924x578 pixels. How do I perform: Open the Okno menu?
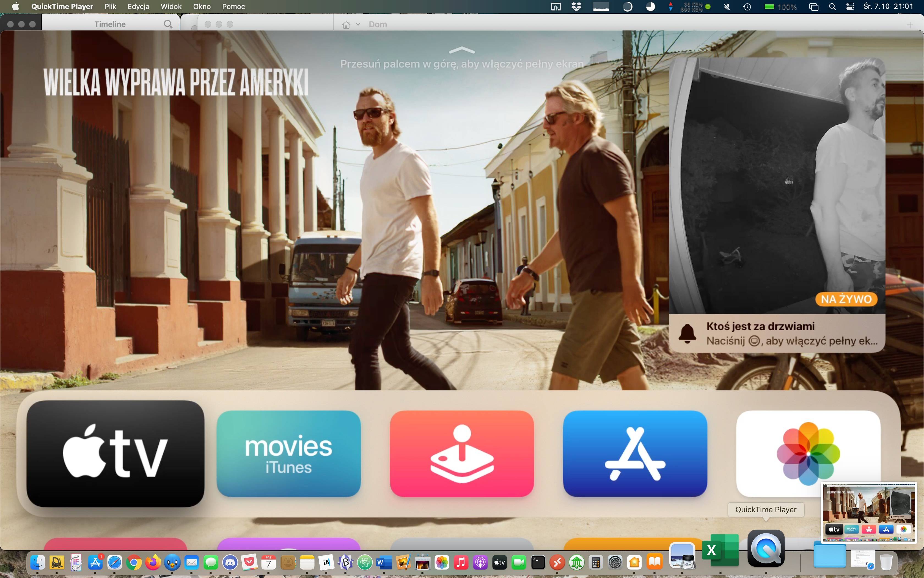pos(202,7)
